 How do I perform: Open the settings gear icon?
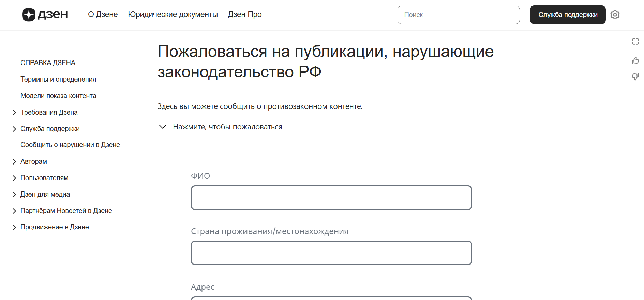615,15
